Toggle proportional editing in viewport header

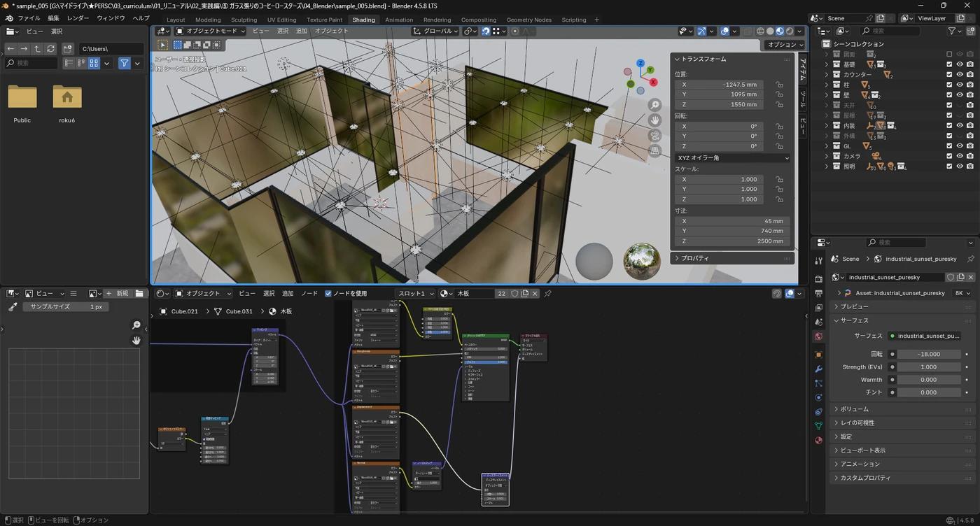click(515, 31)
